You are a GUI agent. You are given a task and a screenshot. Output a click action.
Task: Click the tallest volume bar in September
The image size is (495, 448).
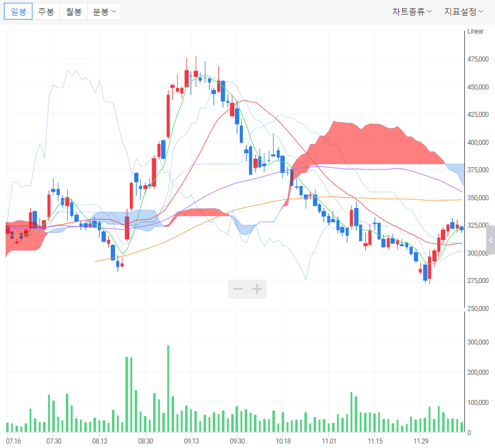pos(168,389)
